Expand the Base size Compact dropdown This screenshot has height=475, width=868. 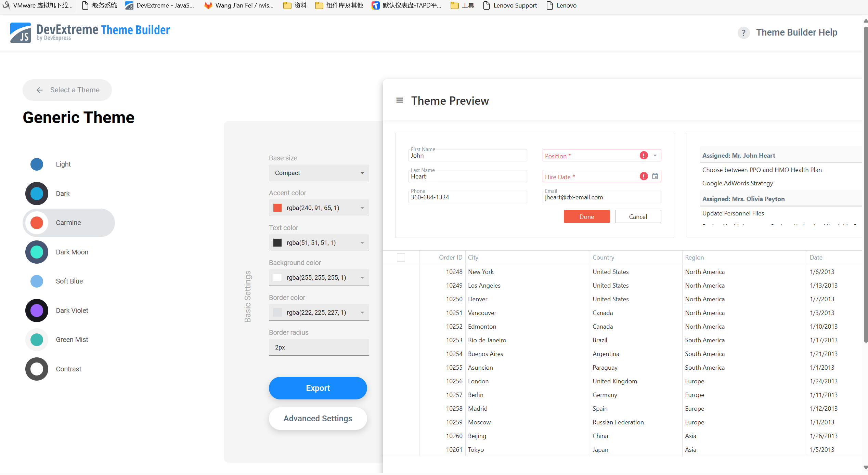click(x=362, y=173)
